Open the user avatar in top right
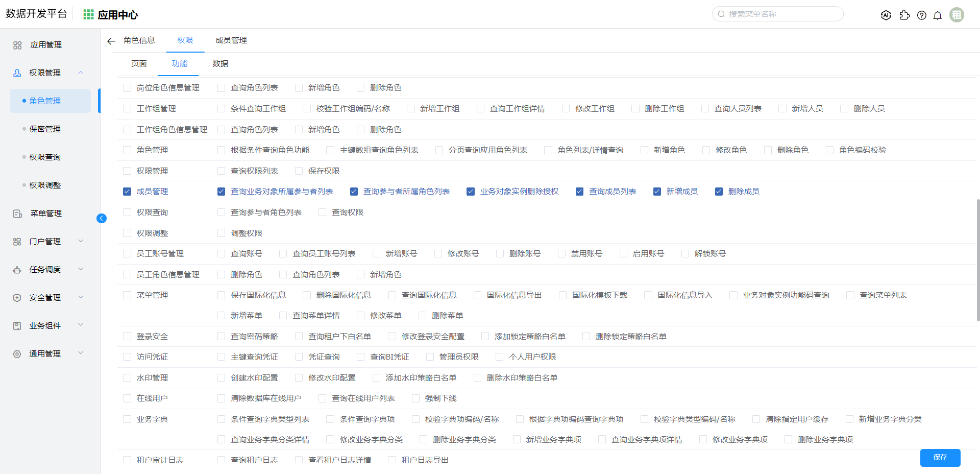 pos(957,15)
